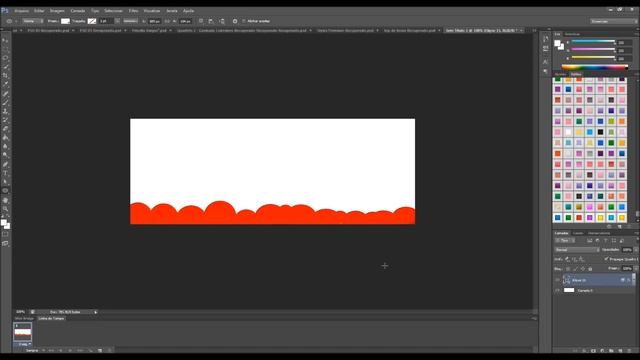Image resolution: width=640 pixels, height=360 pixels.
Task: Click the delete layer trash icon
Action: [629, 350]
